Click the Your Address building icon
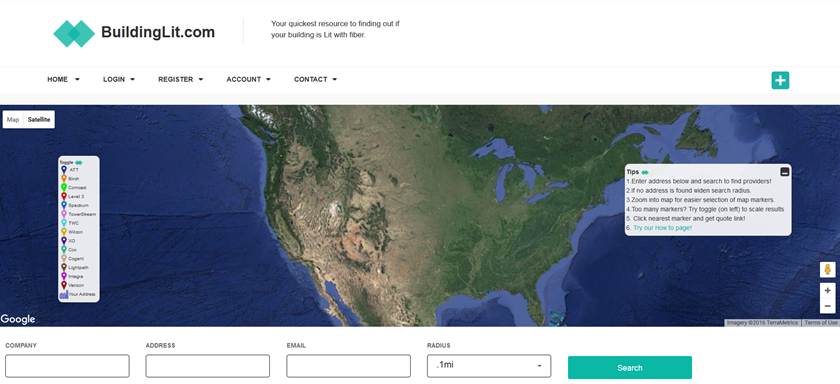The width and height of the screenshot is (840, 384). (63, 294)
